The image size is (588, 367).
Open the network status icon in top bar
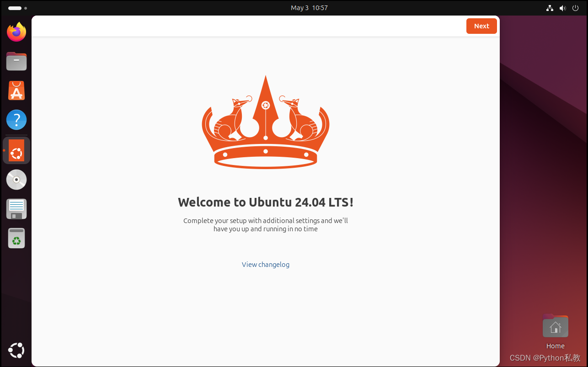coord(550,8)
